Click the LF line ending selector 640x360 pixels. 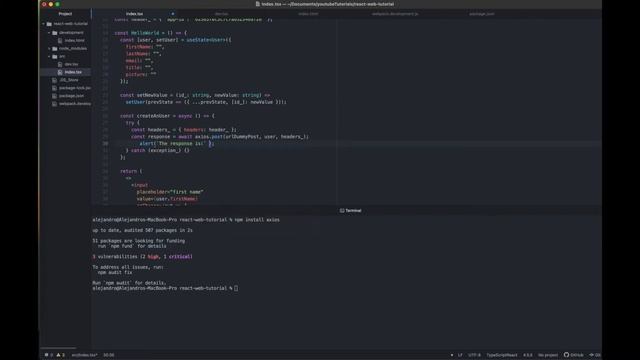[x=460, y=355]
